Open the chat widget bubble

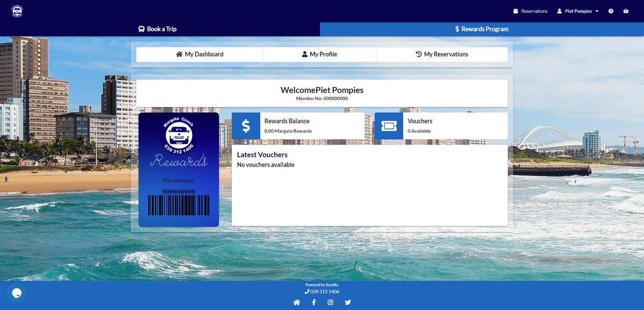tap(17, 293)
